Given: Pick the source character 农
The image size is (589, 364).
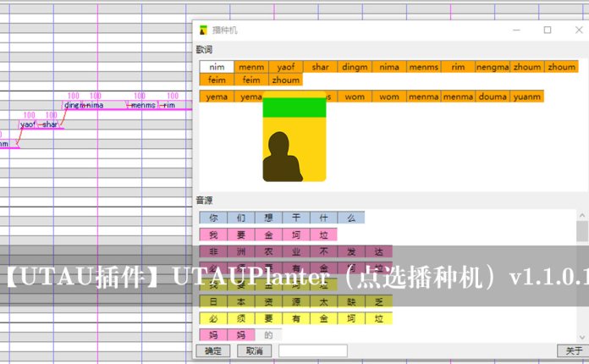Looking at the screenshot, I should tap(268, 251).
